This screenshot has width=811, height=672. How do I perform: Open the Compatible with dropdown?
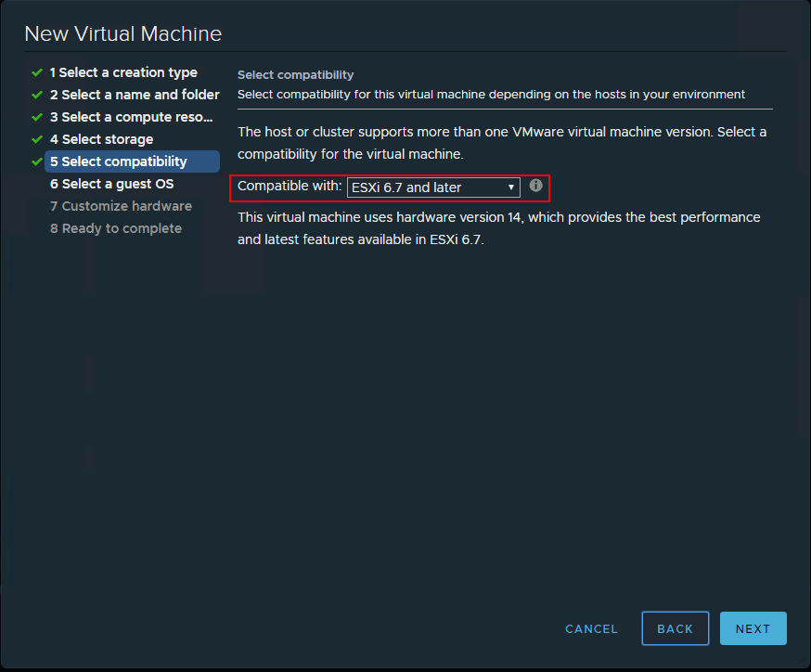pyautogui.click(x=432, y=187)
